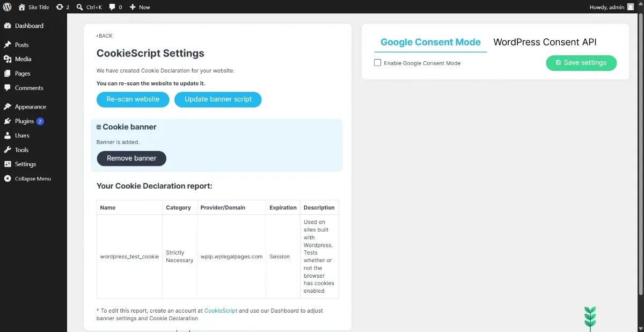Click the Name column header

pos(129,208)
